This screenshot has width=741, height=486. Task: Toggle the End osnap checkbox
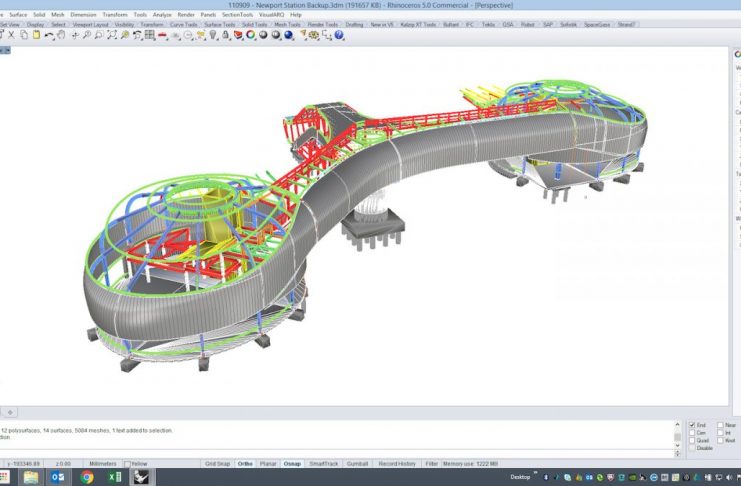click(x=693, y=425)
